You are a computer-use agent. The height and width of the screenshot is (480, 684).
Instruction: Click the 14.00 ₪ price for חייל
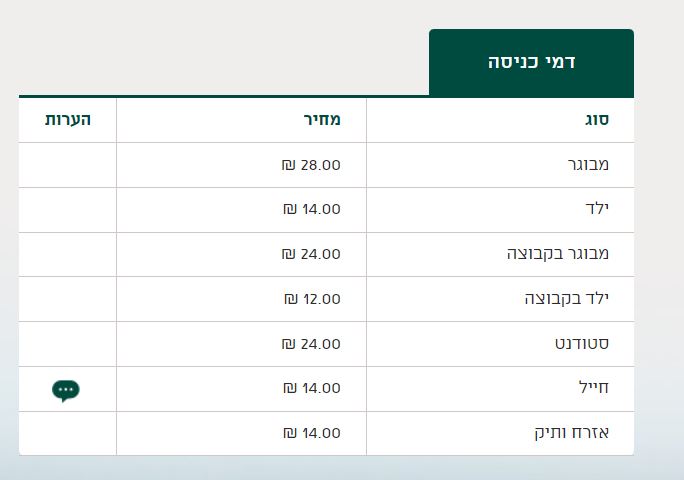point(312,388)
